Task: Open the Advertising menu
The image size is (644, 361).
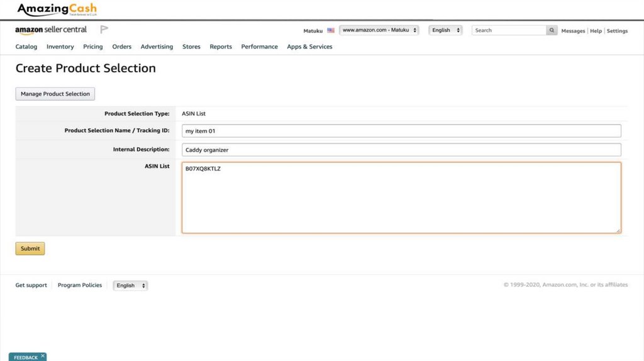Action: click(157, 47)
